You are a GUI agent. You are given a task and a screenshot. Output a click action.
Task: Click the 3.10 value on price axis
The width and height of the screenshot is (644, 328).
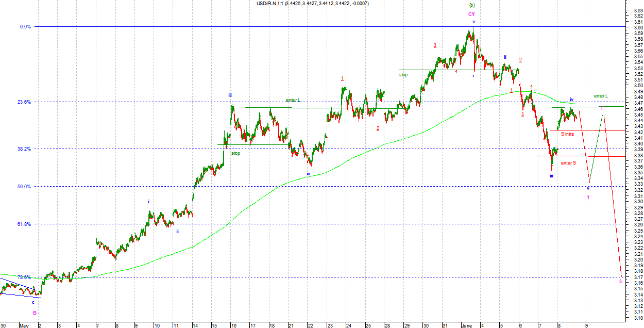pyautogui.click(x=638, y=318)
